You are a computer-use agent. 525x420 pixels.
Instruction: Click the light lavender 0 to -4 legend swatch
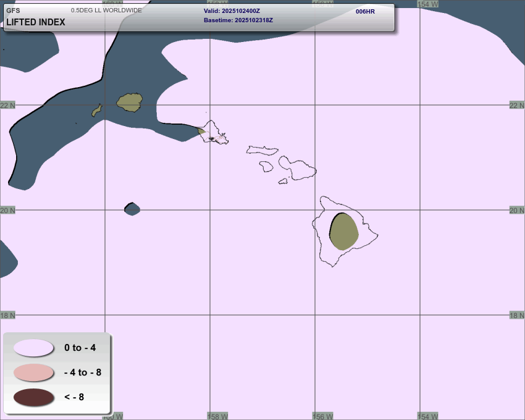pos(33,348)
